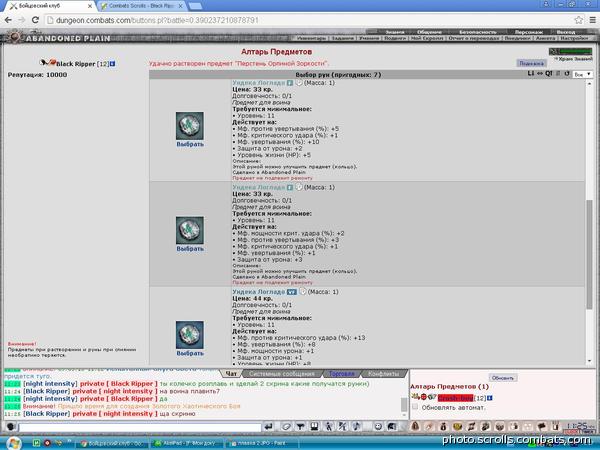This screenshot has width=600, height=450.
Task: Click the bell icon in bottom toolbar
Action: (415, 426)
